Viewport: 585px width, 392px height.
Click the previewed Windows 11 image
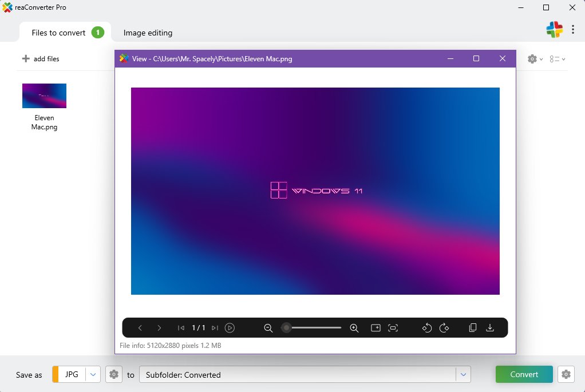315,191
